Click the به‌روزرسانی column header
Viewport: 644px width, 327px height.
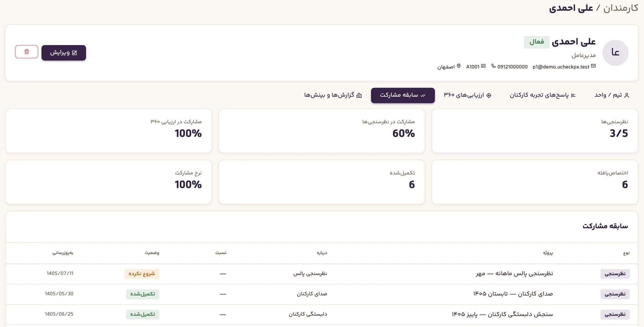63,253
